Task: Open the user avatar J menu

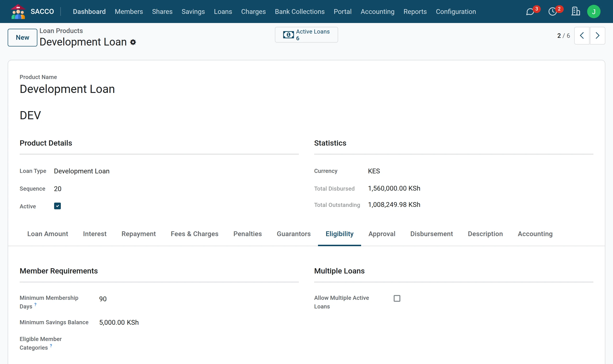Action: click(594, 11)
